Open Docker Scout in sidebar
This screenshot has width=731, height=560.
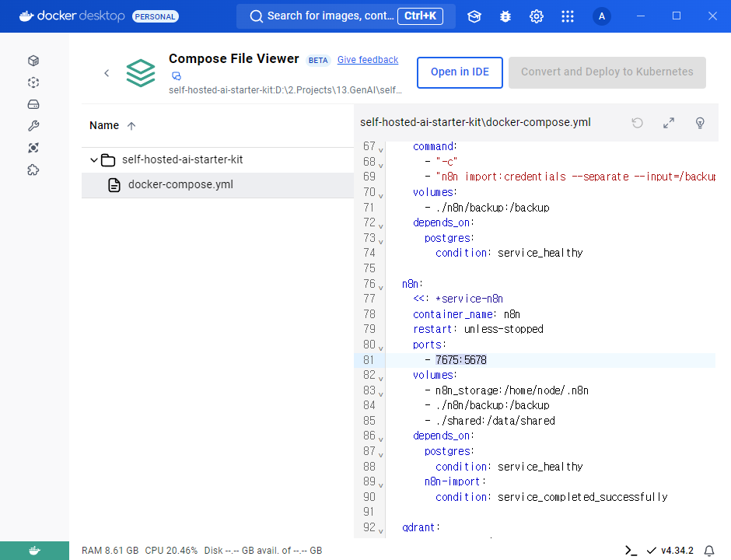pos(33,148)
